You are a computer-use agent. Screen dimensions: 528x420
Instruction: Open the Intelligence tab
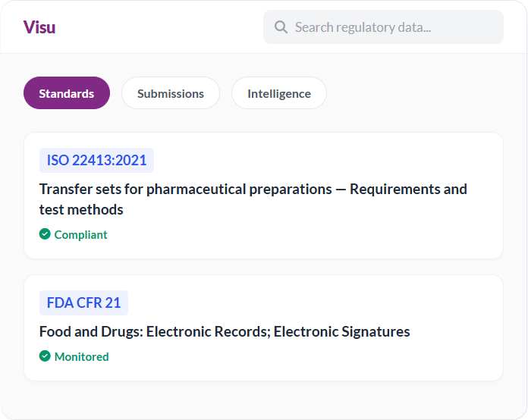click(279, 93)
